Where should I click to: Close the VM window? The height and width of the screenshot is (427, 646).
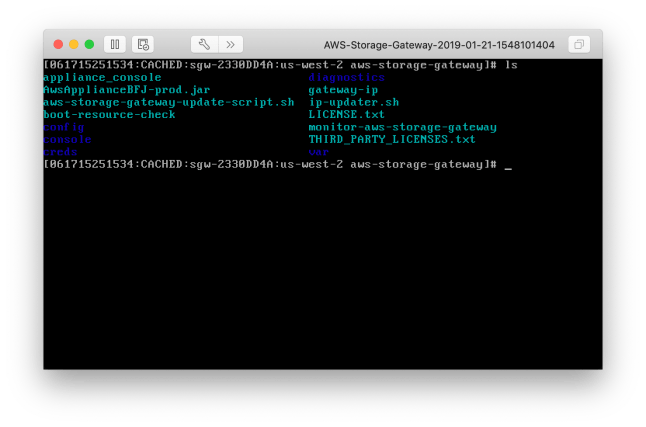(x=58, y=45)
